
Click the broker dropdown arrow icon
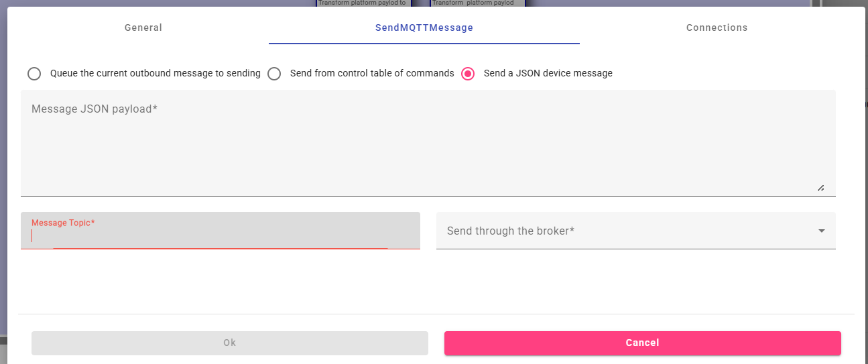[x=822, y=231]
